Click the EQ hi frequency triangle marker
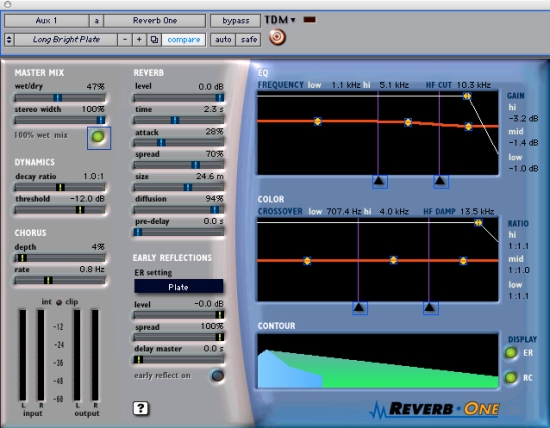The image size is (550, 428). coord(441,181)
